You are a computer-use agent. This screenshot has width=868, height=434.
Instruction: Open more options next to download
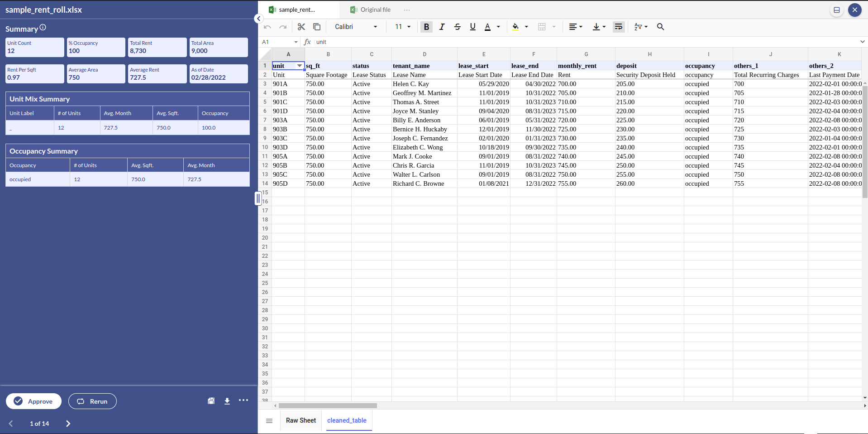[x=243, y=400]
